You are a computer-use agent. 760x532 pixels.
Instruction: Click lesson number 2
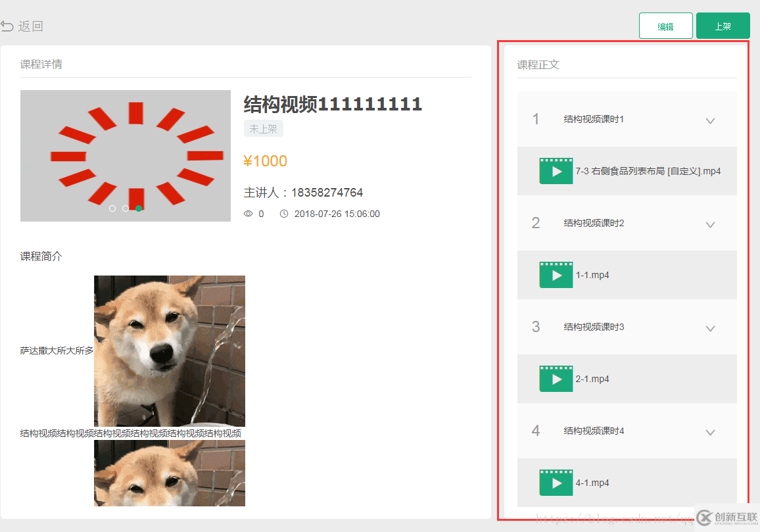pyautogui.click(x=536, y=222)
